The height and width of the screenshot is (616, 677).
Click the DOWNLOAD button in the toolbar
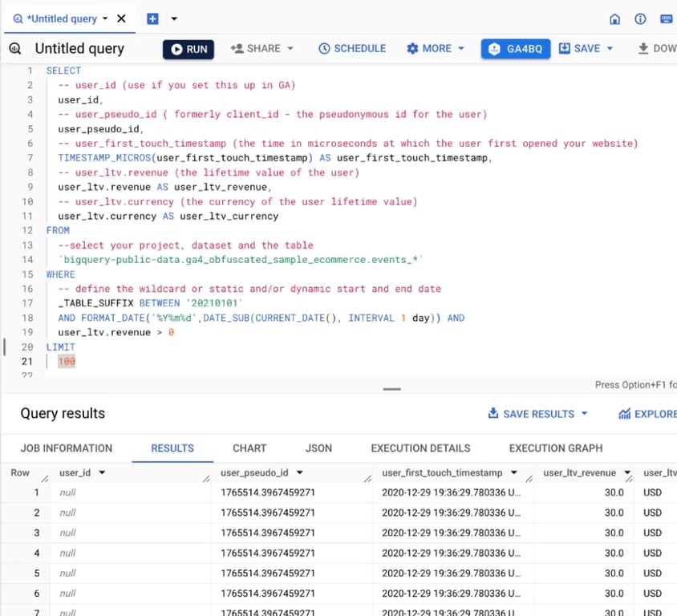(x=657, y=48)
